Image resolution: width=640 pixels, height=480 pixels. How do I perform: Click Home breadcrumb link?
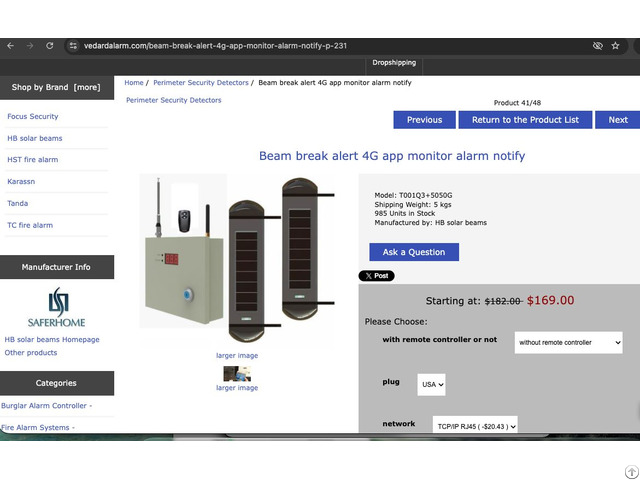pos(134,82)
